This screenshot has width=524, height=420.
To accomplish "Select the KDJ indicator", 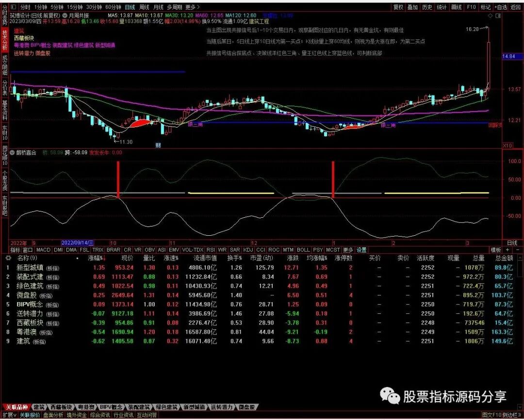I will 248,250.
